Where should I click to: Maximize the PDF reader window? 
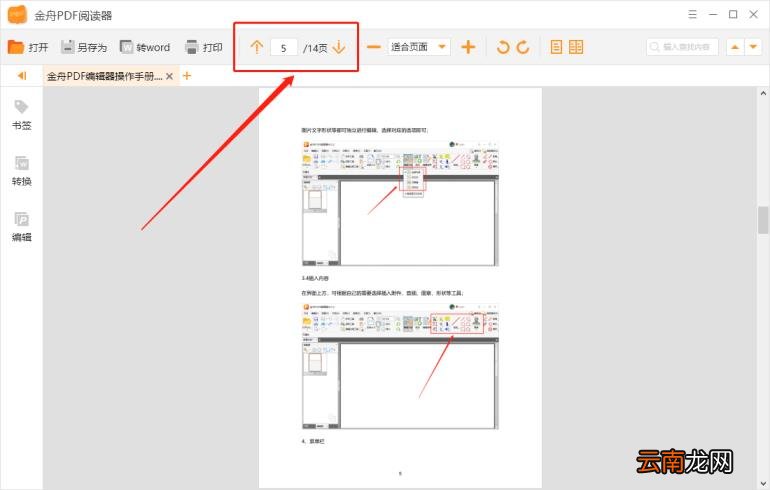733,14
